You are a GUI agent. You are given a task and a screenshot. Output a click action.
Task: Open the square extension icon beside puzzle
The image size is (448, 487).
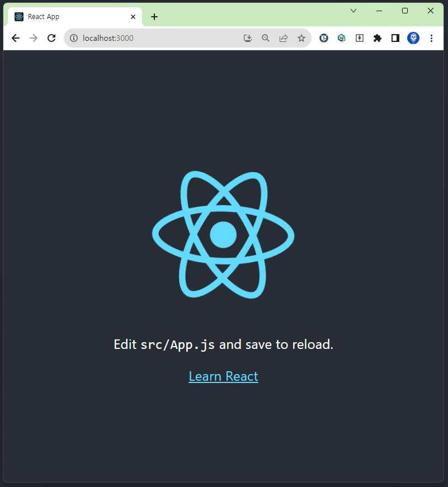360,38
